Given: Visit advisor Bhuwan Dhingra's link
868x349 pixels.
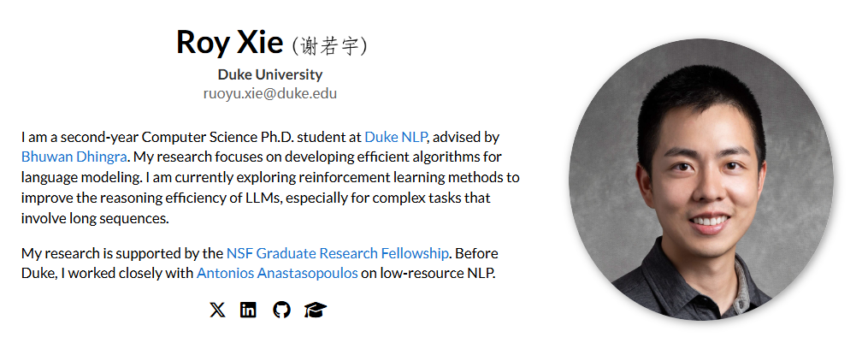Looking at the screenshot, I should pos(74,157).
